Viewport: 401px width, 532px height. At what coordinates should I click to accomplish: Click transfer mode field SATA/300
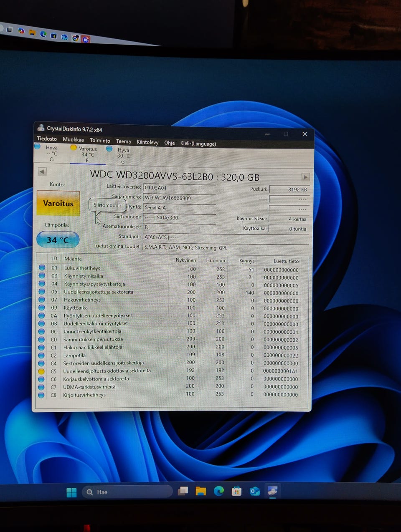(180, 217)
